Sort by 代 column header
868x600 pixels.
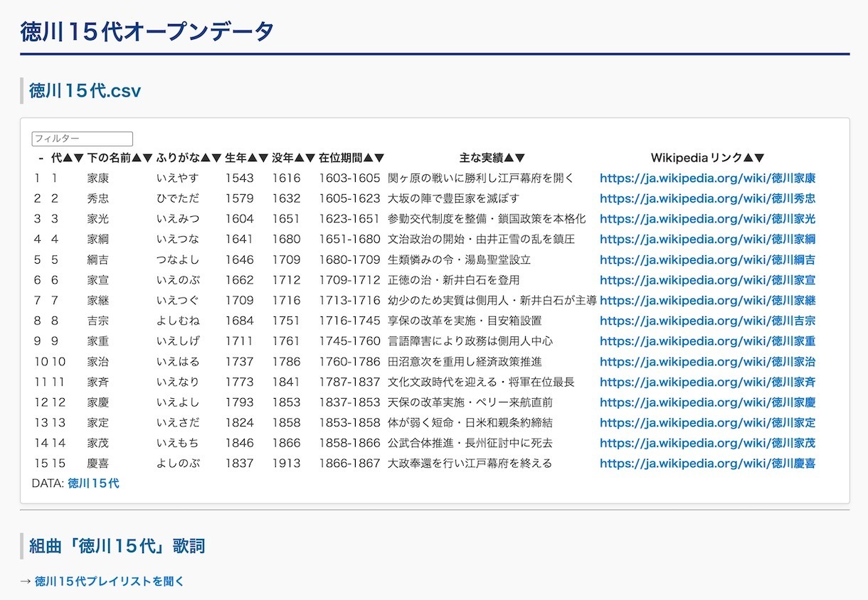(x=68, y=158)
